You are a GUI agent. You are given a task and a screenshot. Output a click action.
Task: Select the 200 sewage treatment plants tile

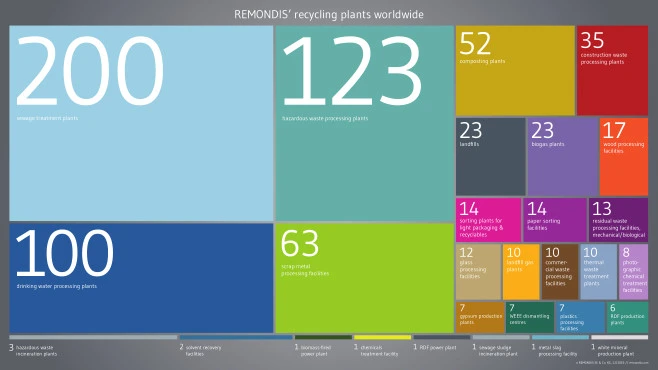tap(141, 123)
